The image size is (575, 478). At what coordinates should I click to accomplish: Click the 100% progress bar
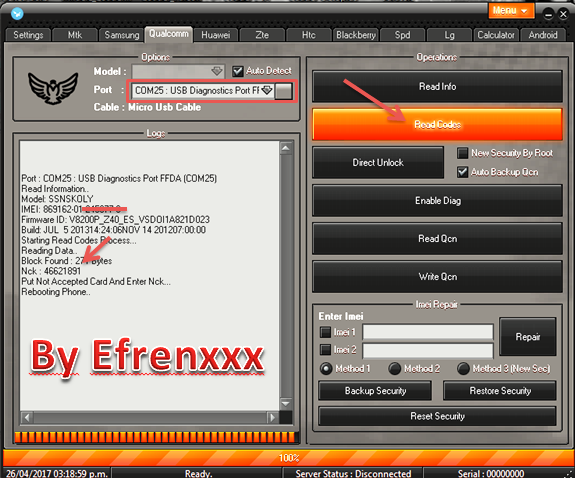click(x=288, y=458)
